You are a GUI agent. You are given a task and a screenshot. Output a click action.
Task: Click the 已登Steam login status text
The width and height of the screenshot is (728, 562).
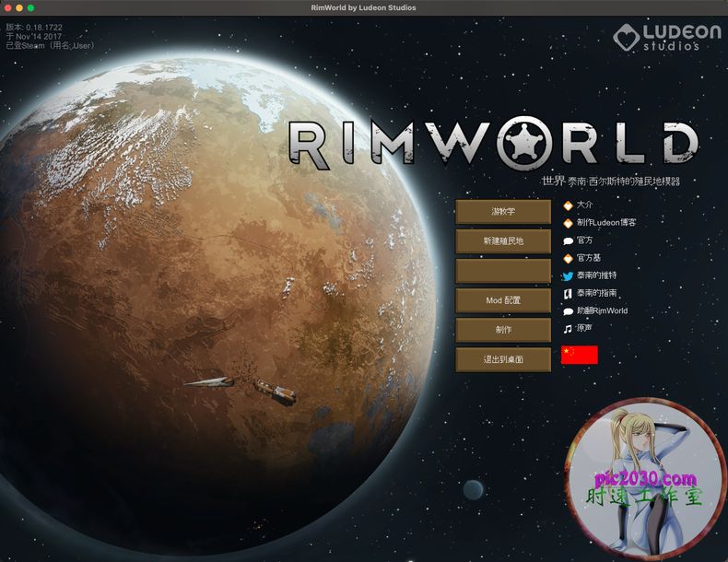pos(51,45)
